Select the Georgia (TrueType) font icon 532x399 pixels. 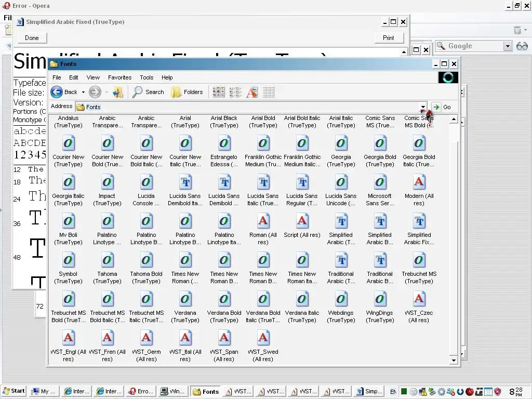click(341, 143)
